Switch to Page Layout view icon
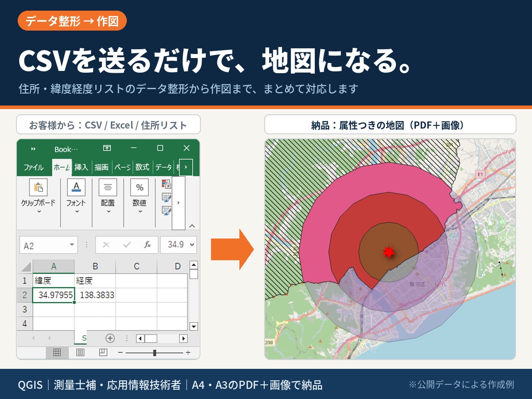 click(x=80, y=352)
